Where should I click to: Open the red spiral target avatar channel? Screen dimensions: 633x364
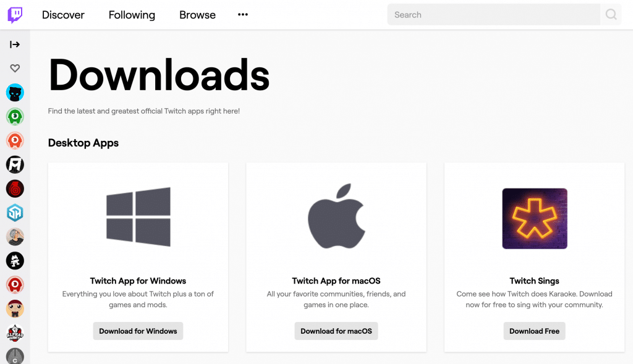[x=15, y=189]
